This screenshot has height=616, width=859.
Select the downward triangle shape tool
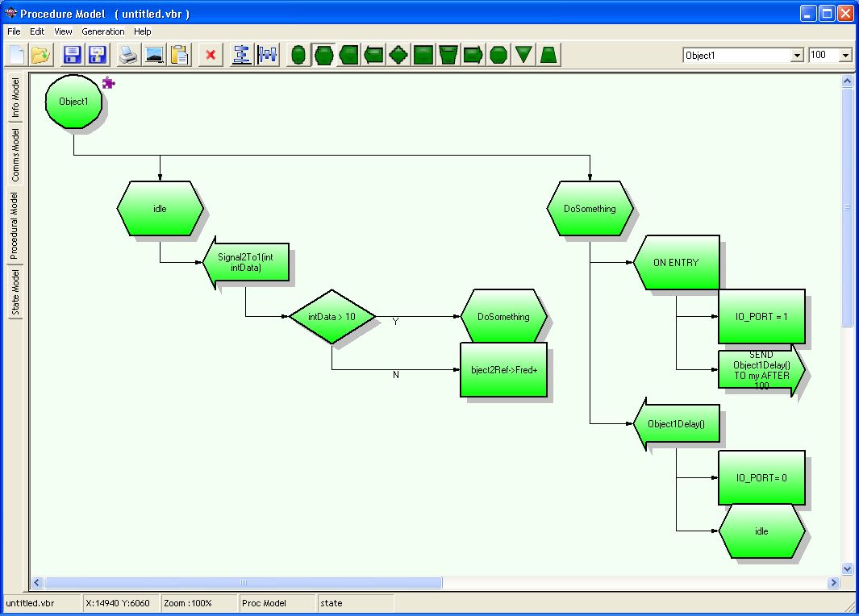pyautogui.click(x=523, y=55)
